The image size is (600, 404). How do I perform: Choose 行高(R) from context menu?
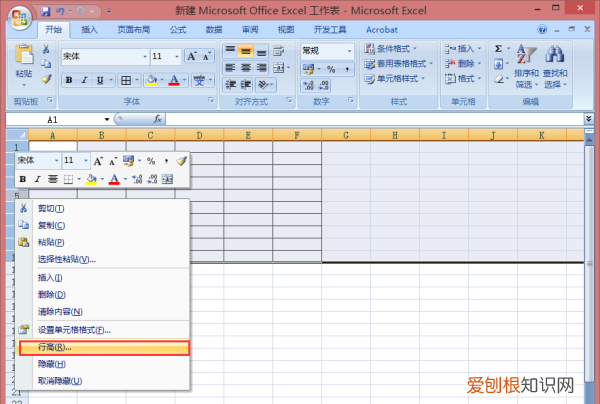pyautogui.click(x=104, y=348)
